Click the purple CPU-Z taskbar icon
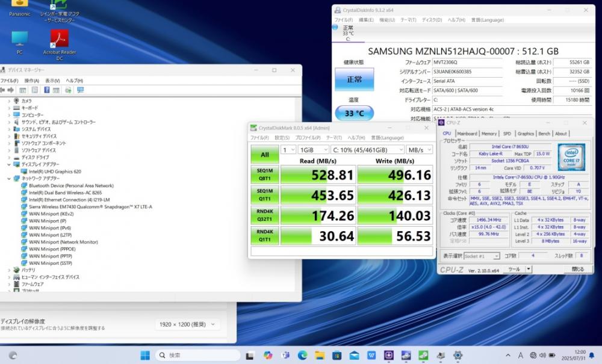This screenshot has height=364, width=602. coord(388,356)
